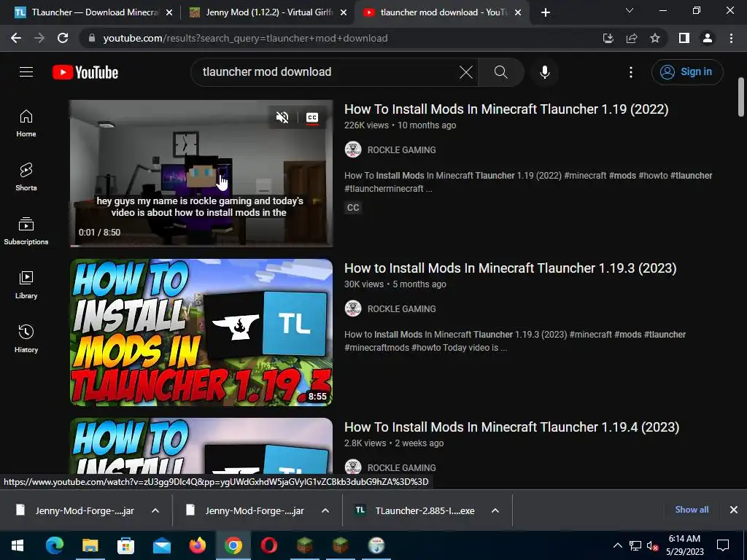Clear the search box with the X
Screen dimensions: 747x560
pos(466,72)
